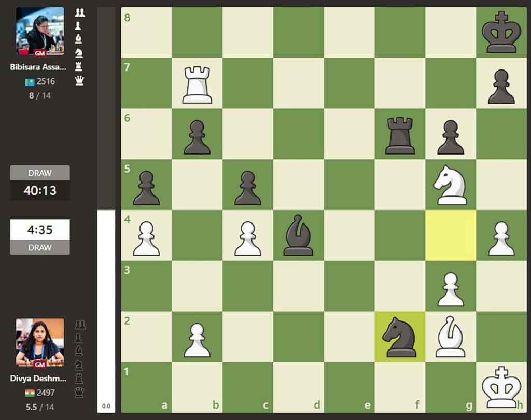The height and width of the screenshot is (420, 531).
Task: Click the DRAW label above 40:13 clock
Action: 40,173
